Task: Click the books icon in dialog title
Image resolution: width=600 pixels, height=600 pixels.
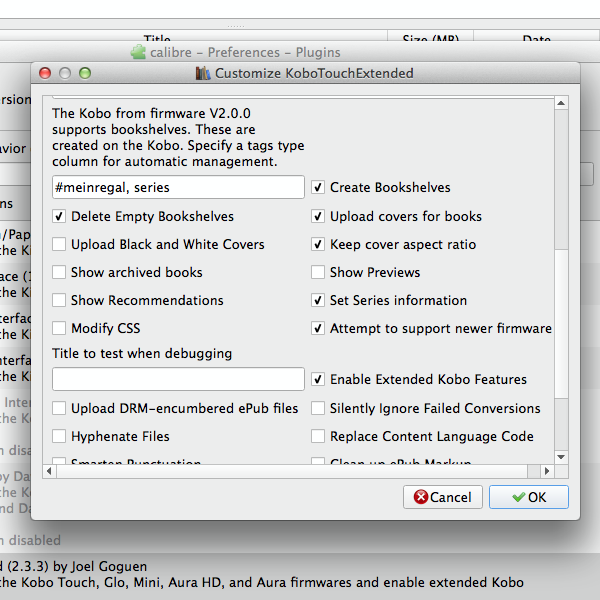Action: pyautogui.click(x=203, y=73)
